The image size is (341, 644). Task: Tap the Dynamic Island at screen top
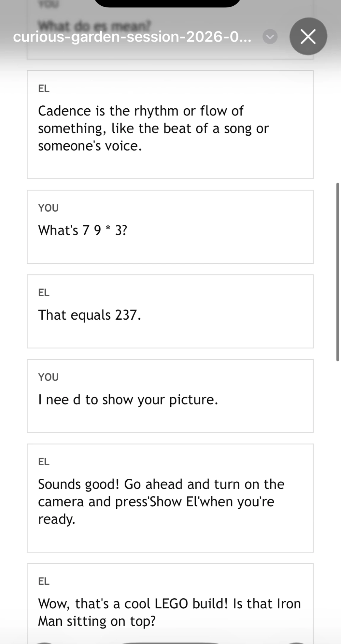[x=168, y=3]
